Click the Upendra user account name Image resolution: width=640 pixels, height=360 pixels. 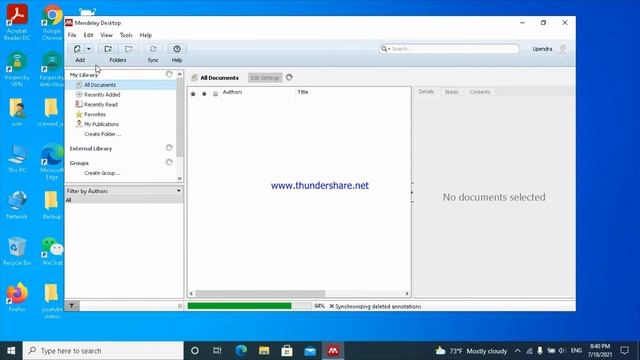pyautogui.click(x=542, y=49)
